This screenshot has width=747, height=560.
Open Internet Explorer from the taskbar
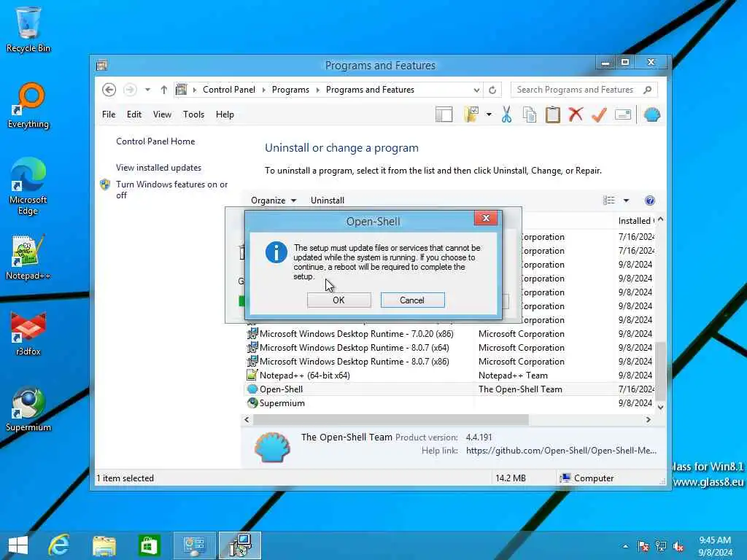pyautogui.click(x=59, y=545)
